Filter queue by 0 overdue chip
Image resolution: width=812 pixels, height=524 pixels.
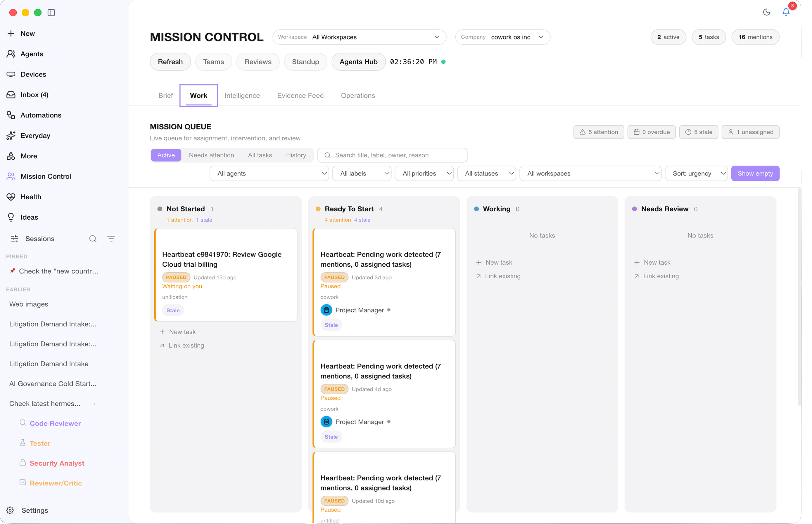pos(651,132)
